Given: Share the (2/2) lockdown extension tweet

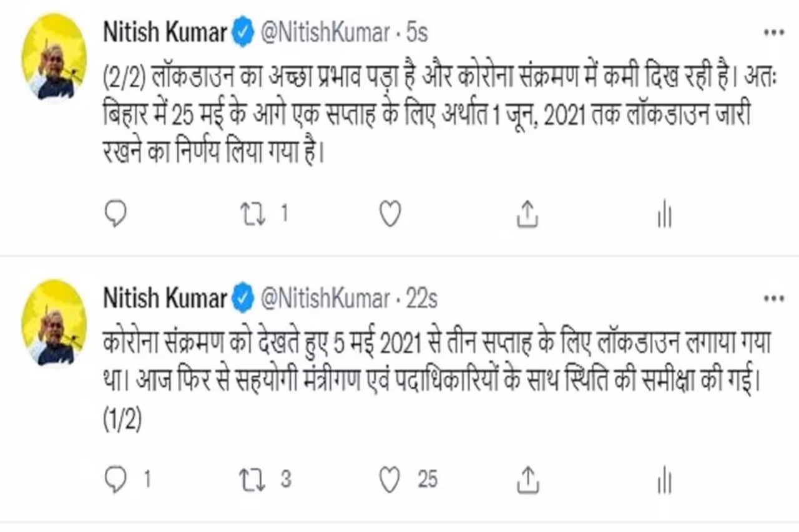Looking at the screenshot, I should 527,215.
